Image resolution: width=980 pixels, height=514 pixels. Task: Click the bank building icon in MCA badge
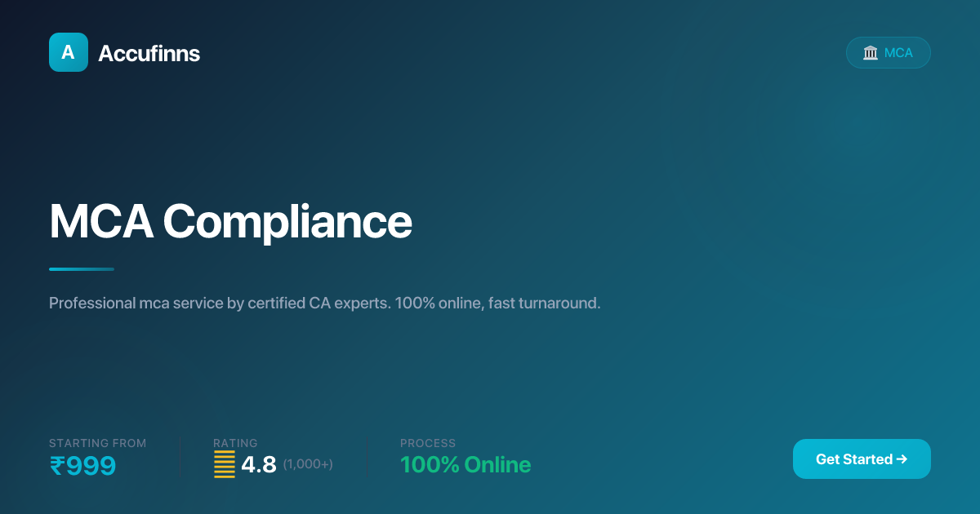pos(871,53)
